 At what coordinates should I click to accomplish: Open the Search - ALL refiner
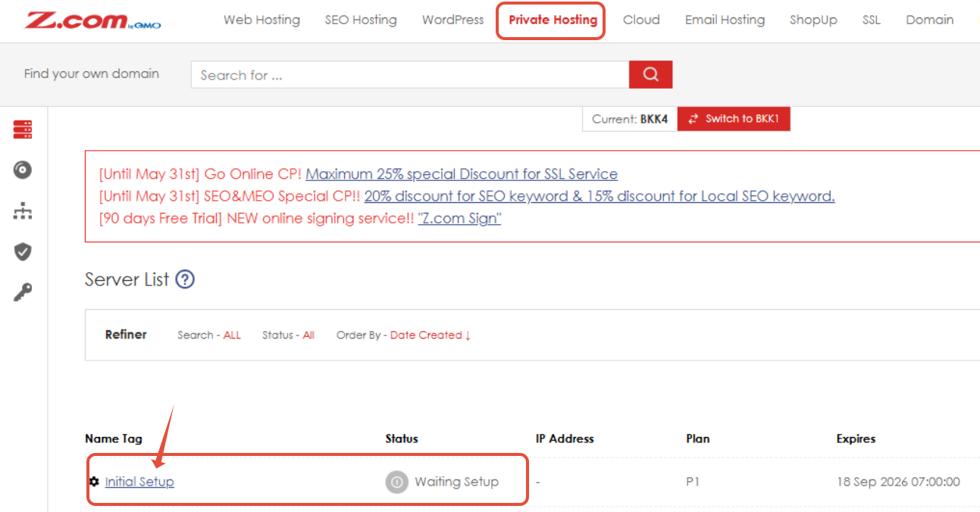pyautogui.click(x=209, y=335)
